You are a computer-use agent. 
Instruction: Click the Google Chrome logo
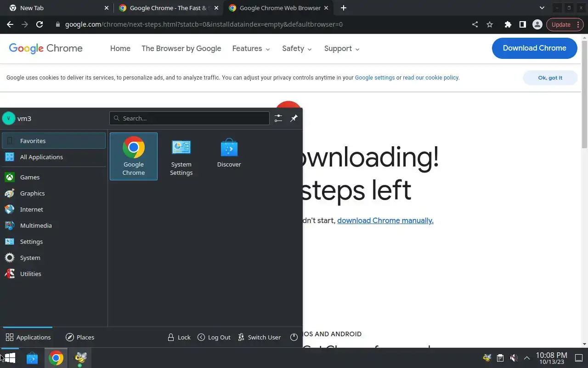click(x=45, y=48)
